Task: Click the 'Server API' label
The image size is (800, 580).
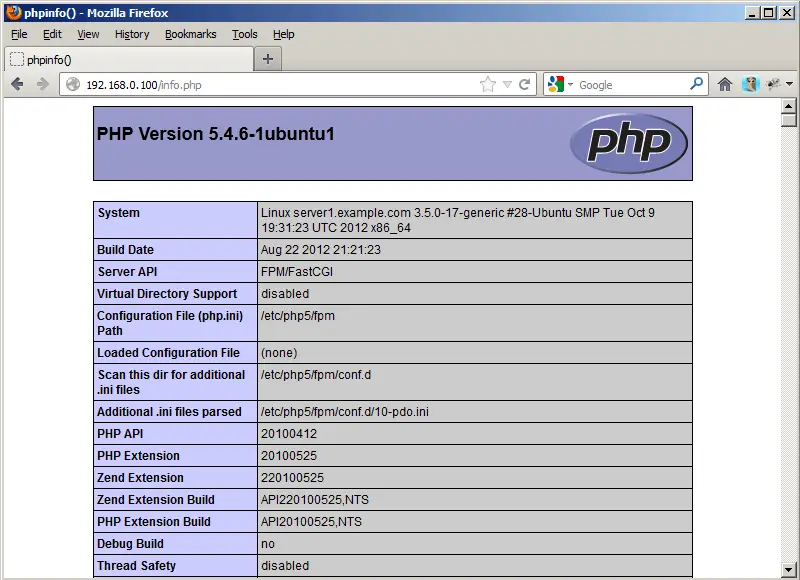Action: 128,271
